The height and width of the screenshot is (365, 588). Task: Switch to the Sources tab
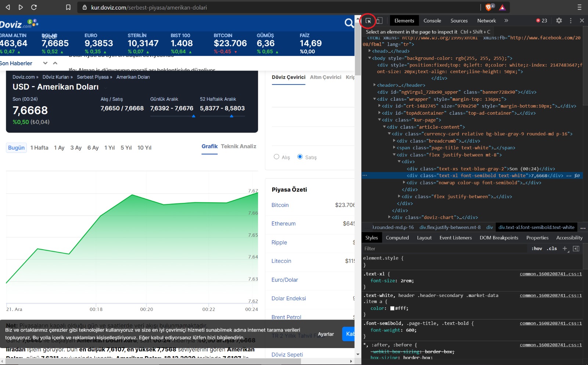coord(459,21)
